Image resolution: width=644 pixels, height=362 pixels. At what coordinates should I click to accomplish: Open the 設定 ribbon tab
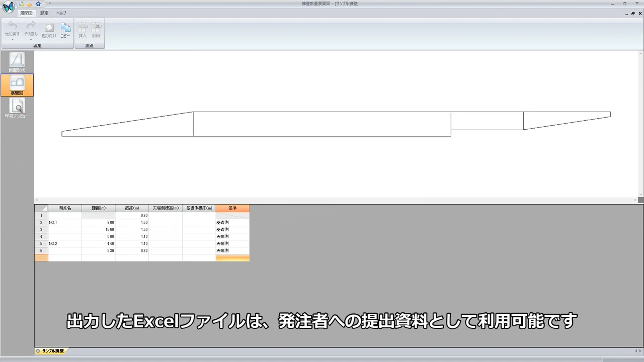coord(44,13)
